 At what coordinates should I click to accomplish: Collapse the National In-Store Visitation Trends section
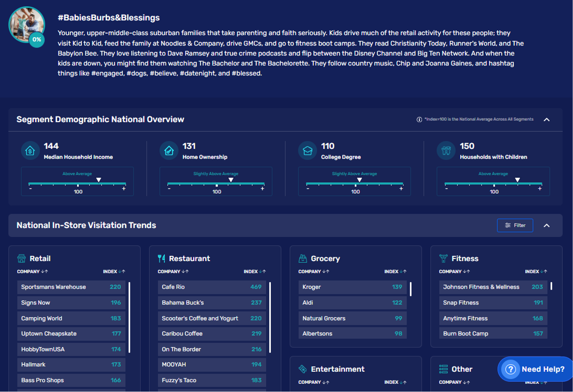546,226
